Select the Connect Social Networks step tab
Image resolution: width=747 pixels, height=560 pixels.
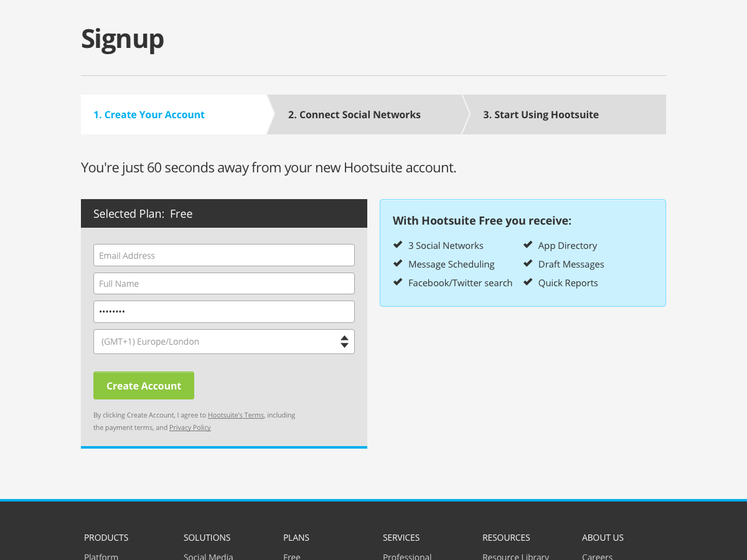click(367, 114)
